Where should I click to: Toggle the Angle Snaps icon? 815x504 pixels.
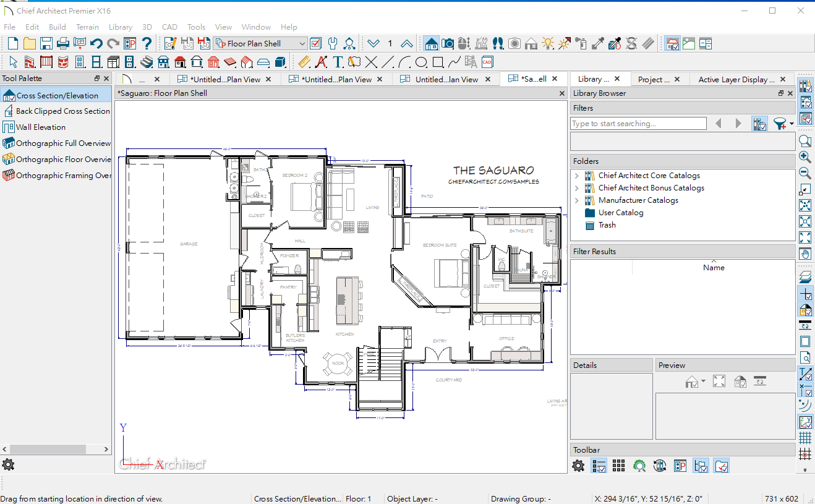tap(805, 405)
